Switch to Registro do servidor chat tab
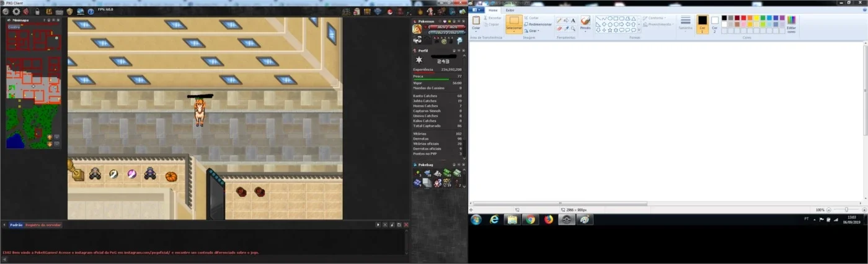The height and width of the screenshot is (264, 868). coord(43,225)
